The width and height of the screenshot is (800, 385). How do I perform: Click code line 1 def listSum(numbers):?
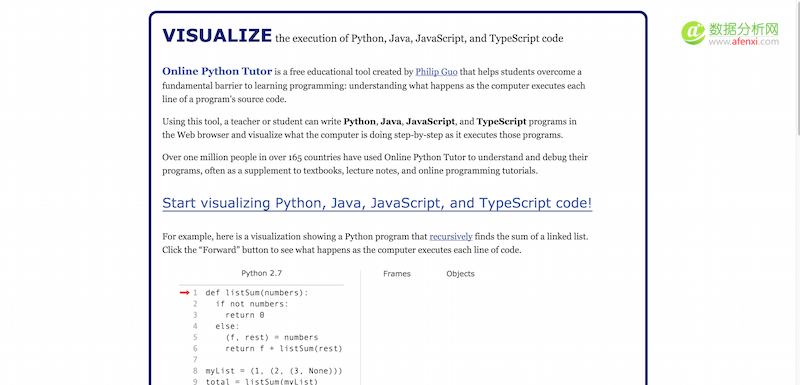tap(257, 293)
